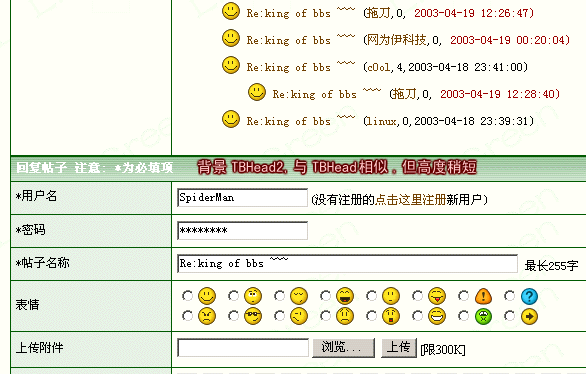
Task: Click smiley icon beside c0ol reply
Action: click(x=231, y=65)
